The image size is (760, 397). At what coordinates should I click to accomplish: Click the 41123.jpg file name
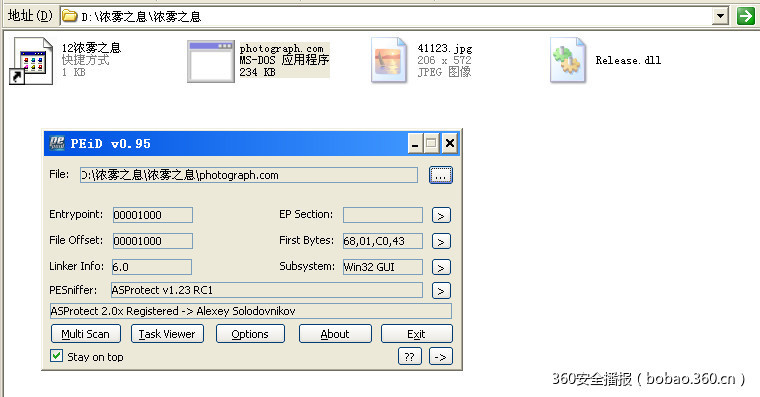point(444,48)
